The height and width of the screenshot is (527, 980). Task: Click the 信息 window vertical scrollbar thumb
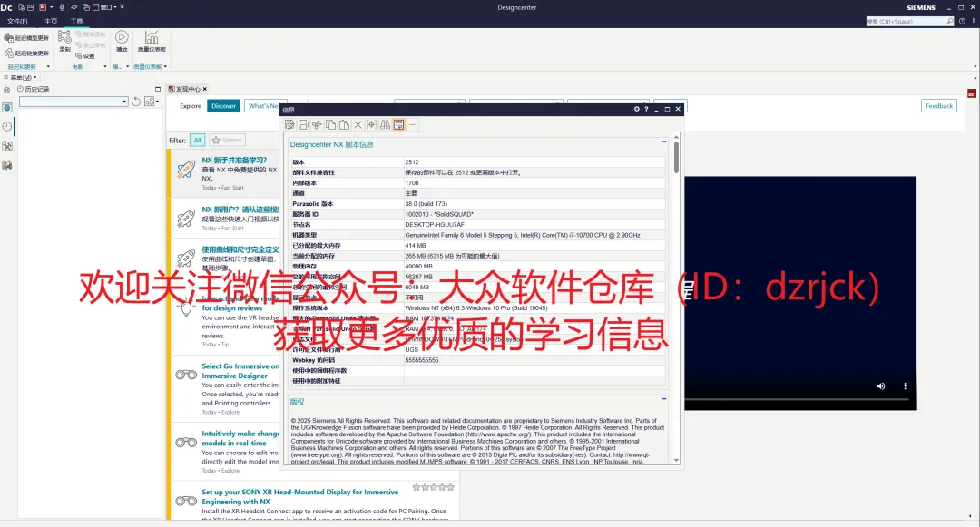[676, 157]
